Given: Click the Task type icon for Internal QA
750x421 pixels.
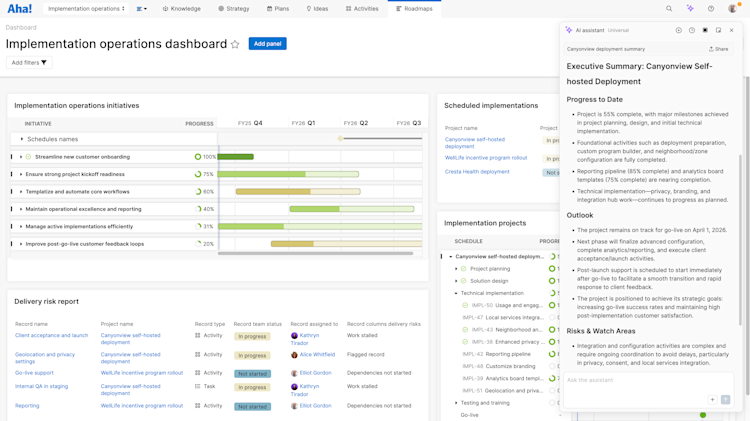Looking at the screenshot, I should coord(198,386).
